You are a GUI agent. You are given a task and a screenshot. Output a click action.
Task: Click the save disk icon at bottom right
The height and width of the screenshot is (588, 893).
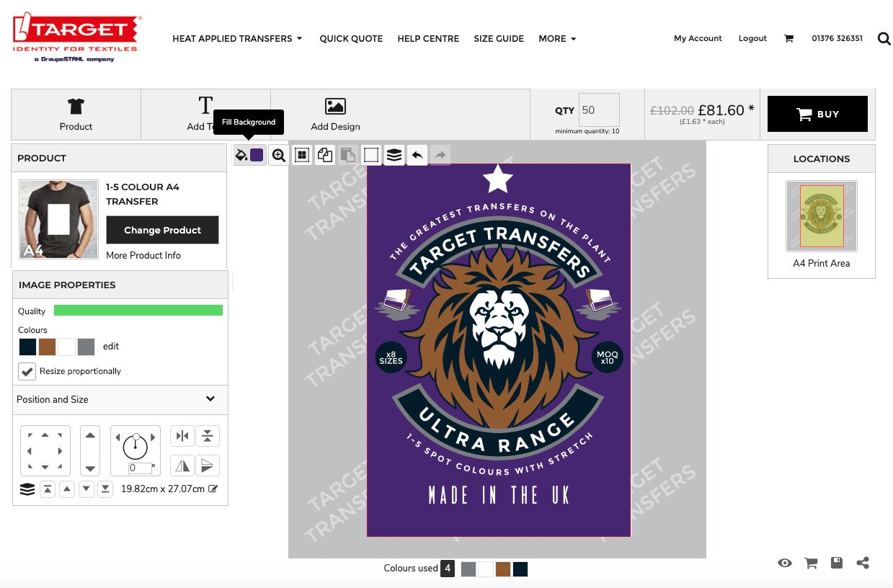point(836,563)
